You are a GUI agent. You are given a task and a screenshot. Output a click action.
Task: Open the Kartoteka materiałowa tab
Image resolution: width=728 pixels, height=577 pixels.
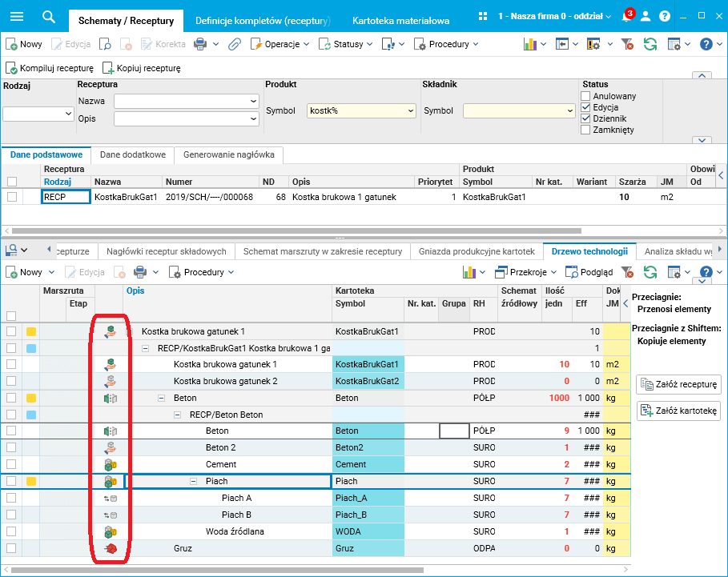pyautogui.click(x=400, y=21)
